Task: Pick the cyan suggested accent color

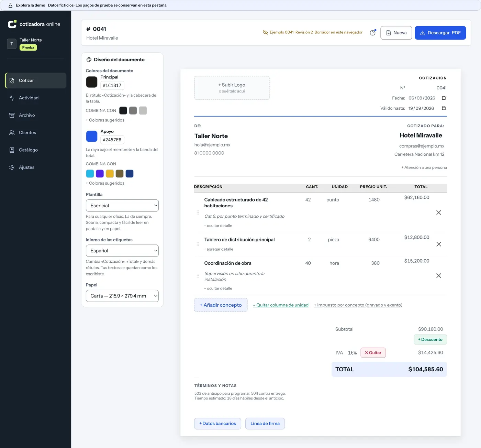Action: point(90,174)
